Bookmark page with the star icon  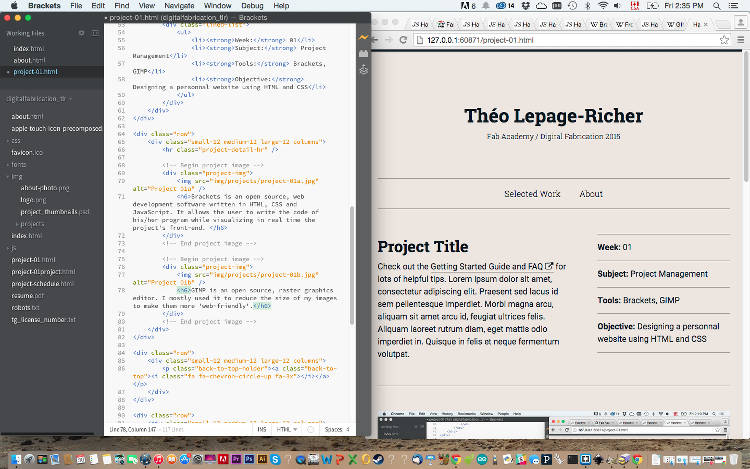724,40
